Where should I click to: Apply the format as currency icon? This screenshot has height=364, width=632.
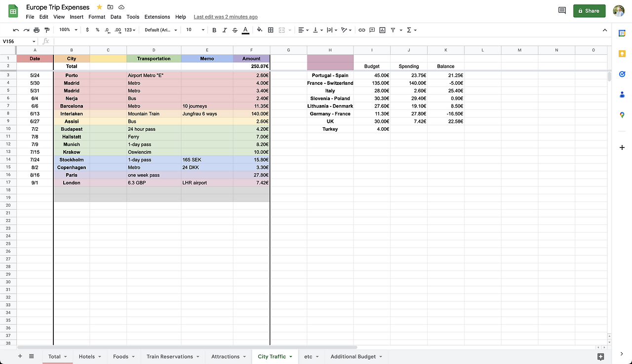[87, 30]
